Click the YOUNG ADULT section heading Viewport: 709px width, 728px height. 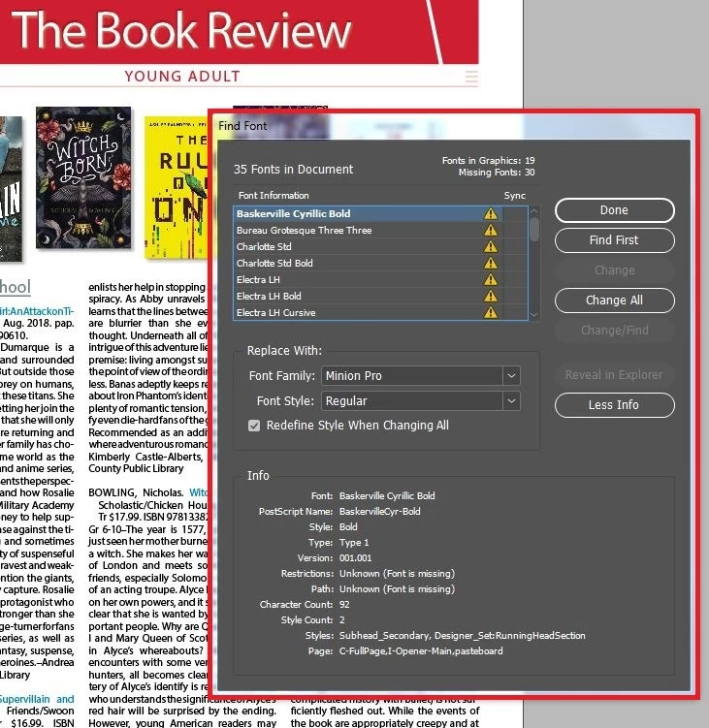(182, 77)
